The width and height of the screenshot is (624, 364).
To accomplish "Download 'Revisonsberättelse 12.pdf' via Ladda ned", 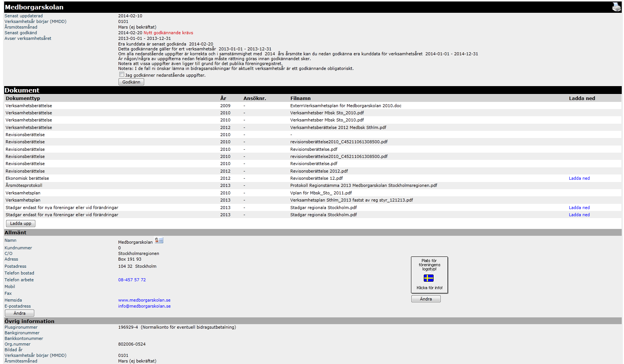I will 579,178.
